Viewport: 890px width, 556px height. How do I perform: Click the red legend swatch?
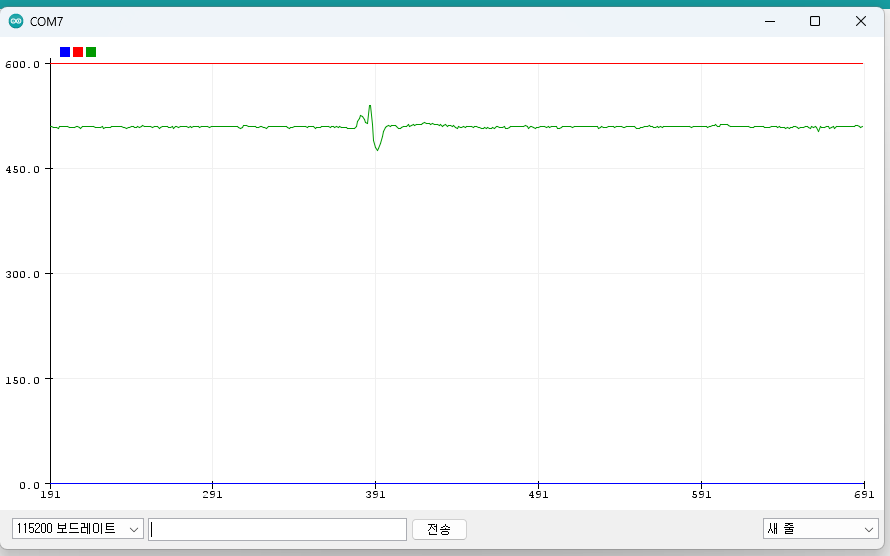78,52
